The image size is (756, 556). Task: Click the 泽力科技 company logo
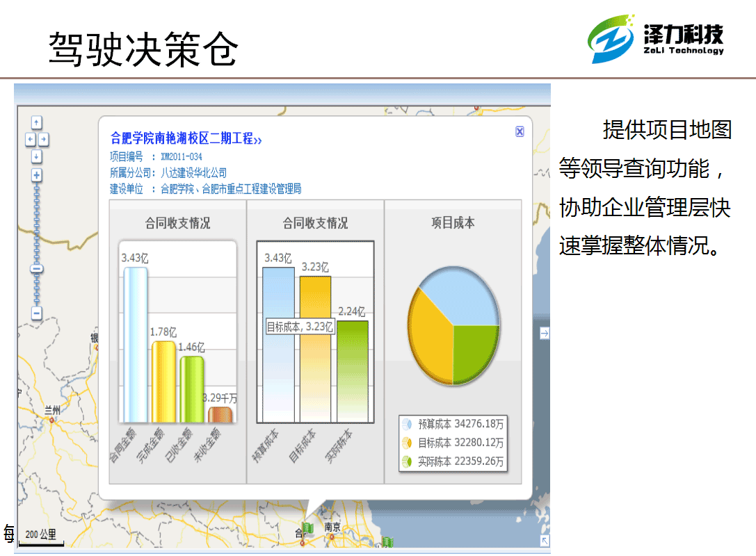pos(656,40)
